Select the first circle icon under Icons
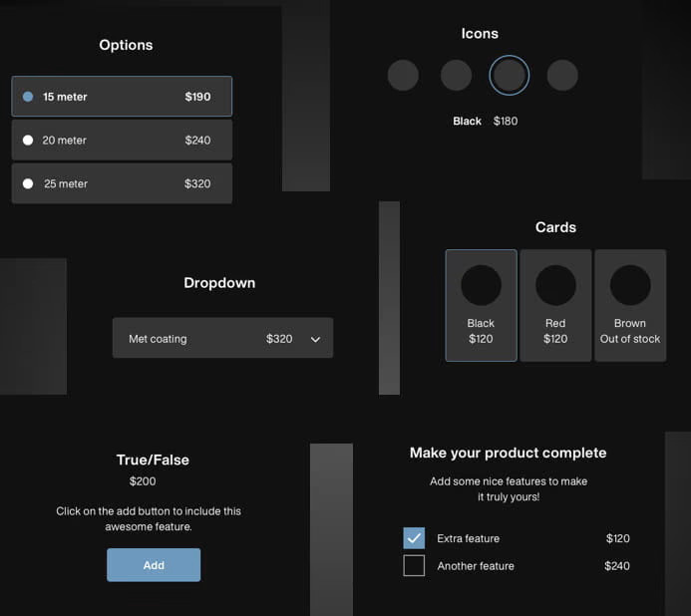 [x=403, y=76]
